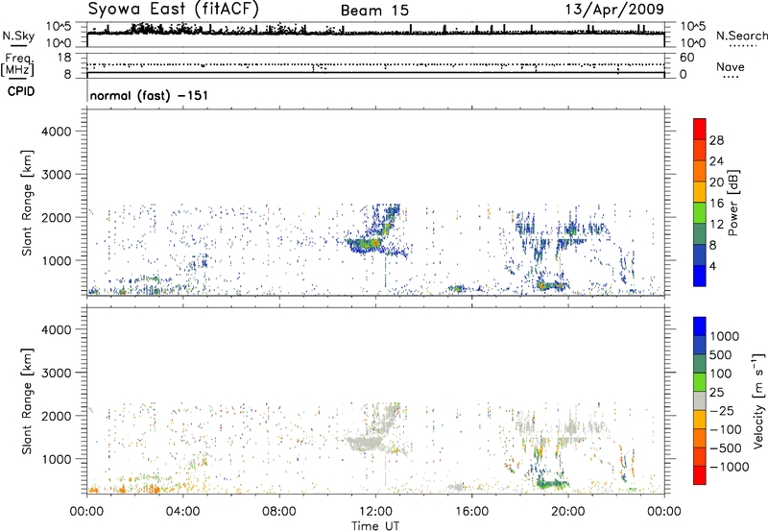Click the 'Velocity [m s-1]' colorbar title
This screenshot has width=768, height=532.
point(758,400)
